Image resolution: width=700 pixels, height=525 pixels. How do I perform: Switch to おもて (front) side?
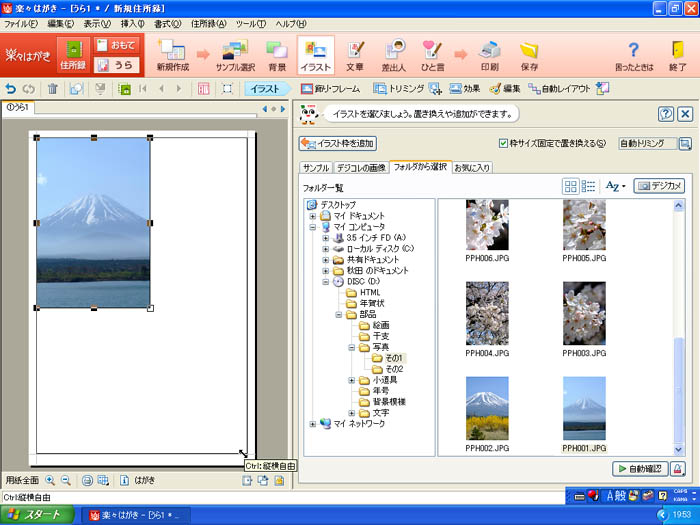pos(117,45)
